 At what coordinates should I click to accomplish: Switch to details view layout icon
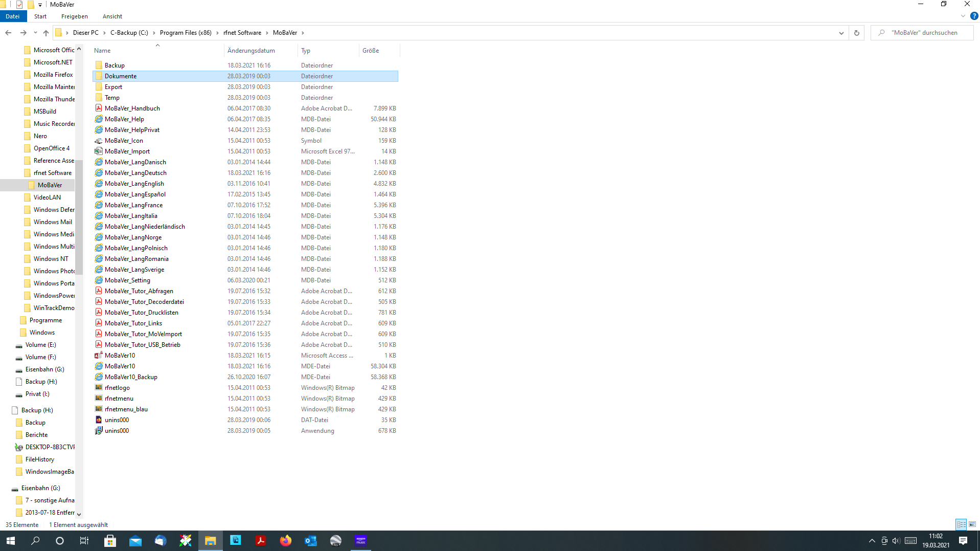(961, 524)
